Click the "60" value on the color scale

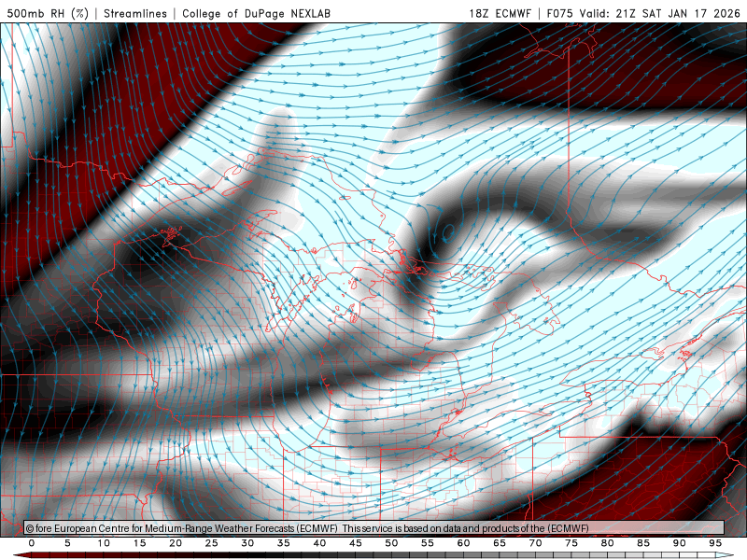[463, 543]
